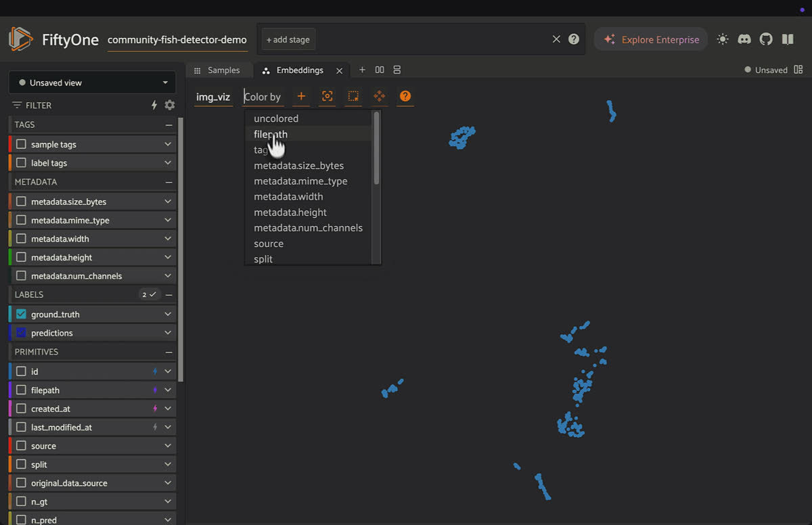Check the label tags checkbox

[21, 163]
